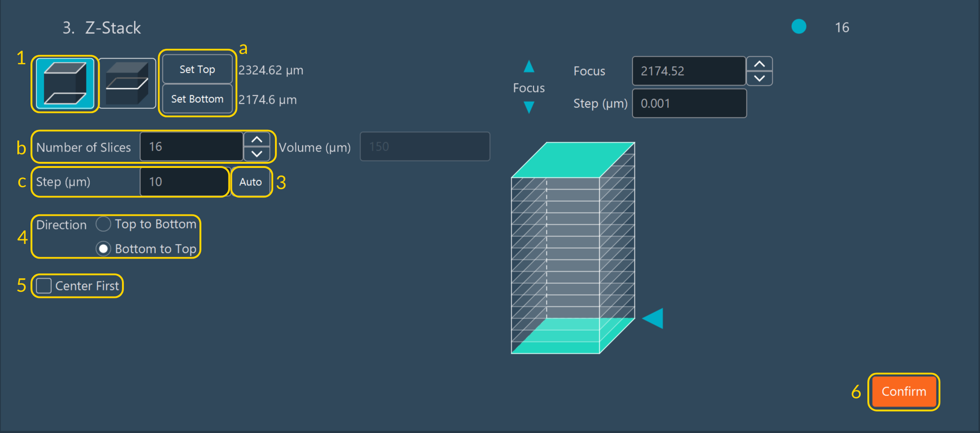The width and height of the screenshot is (980, 433).
Task: Click the Focus up arrow triangle
Action: 529,67
